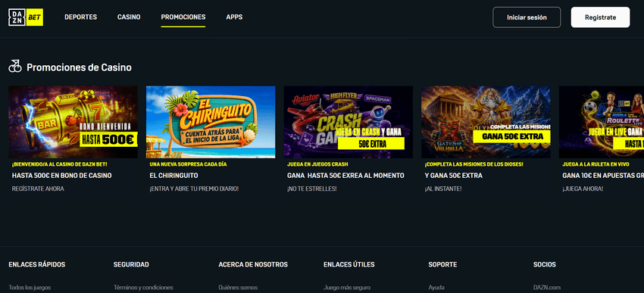Click the 'SOCIOS' footer heading
This screenshot has width=644, height=293.
(x=544, y=265)
